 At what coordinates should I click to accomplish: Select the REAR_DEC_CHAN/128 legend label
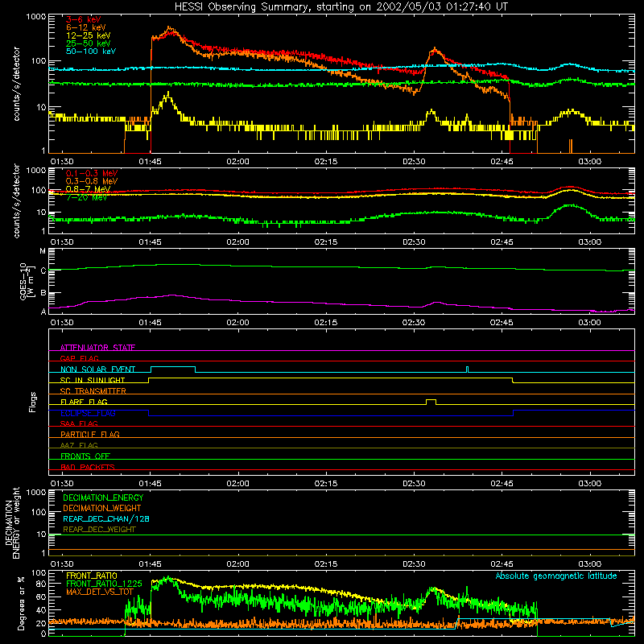point(106,518)
